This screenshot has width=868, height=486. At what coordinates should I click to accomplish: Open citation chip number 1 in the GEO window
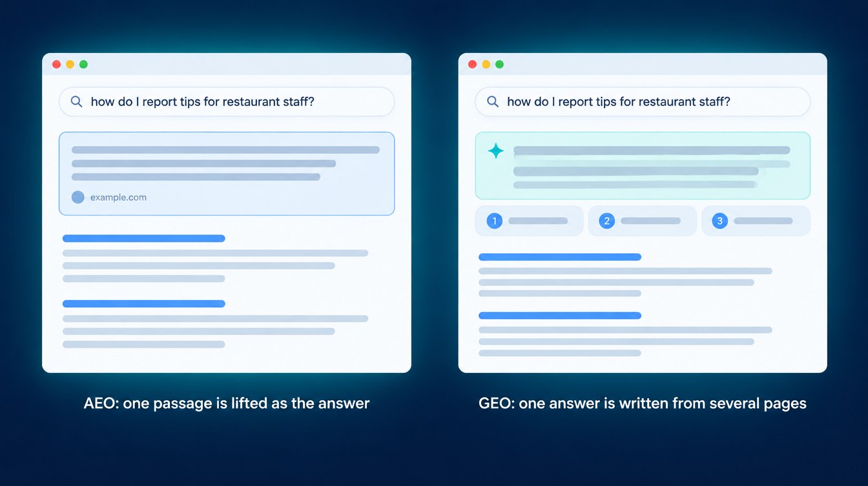point(529,221)
